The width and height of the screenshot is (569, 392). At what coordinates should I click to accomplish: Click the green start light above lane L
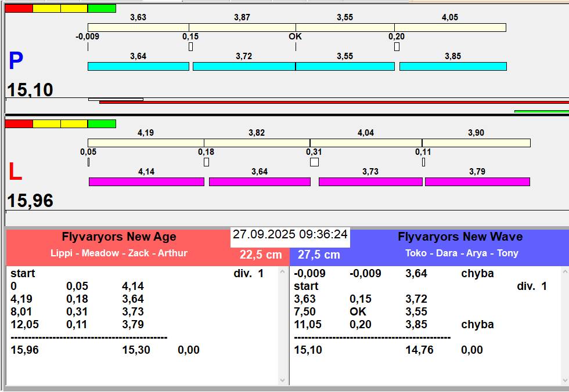[x=102, y=124]
